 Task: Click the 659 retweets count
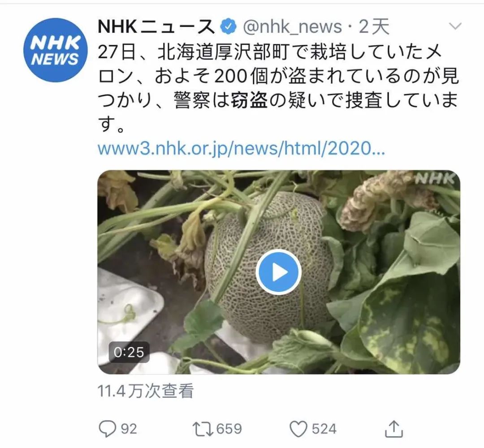coord(229,429)
